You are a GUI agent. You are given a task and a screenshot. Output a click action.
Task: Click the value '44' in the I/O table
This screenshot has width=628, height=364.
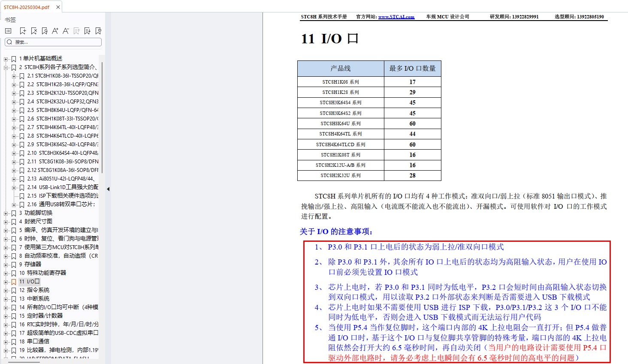tap(412, 134)
